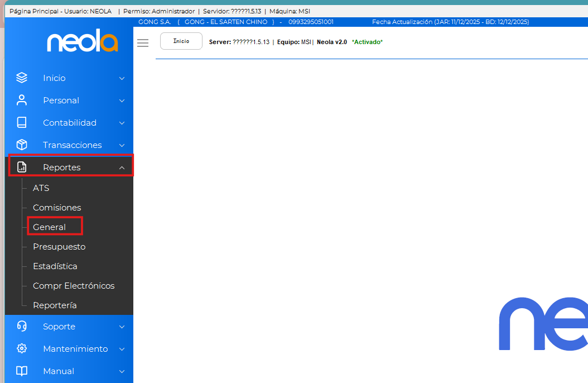Expand the Personal section chevron
Viewport: 588px width, 383px height.
pyautogui.click(x=122, y=100)
